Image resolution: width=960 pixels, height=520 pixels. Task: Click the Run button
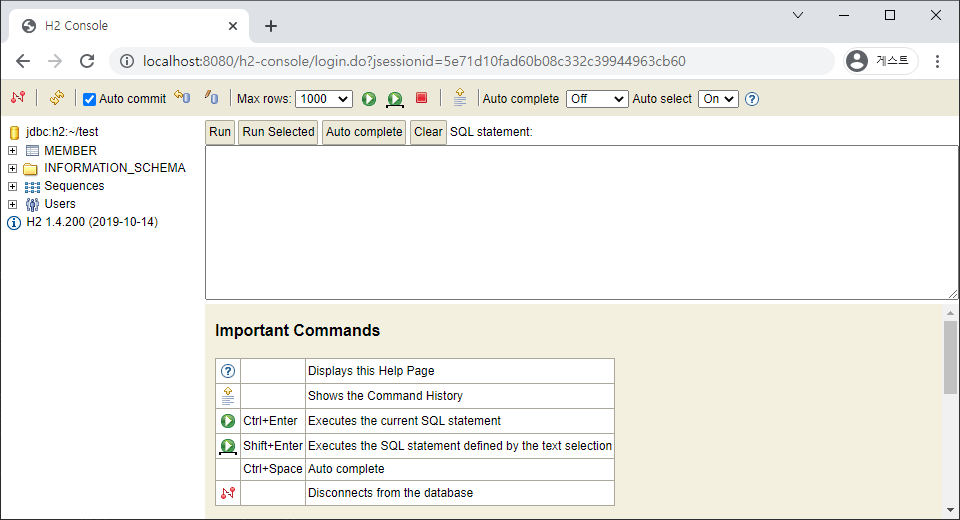coord(220,132)
